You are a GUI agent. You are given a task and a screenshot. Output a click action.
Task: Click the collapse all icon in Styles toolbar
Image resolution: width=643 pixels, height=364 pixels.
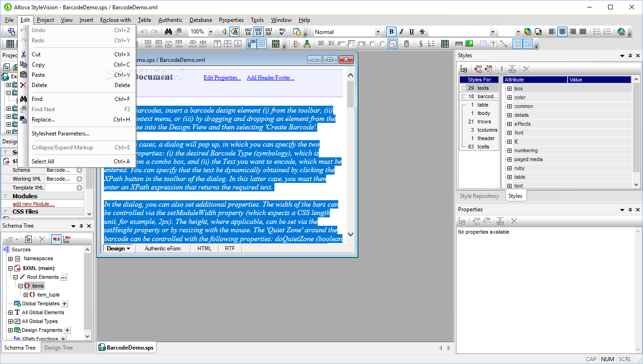[488, 69]
